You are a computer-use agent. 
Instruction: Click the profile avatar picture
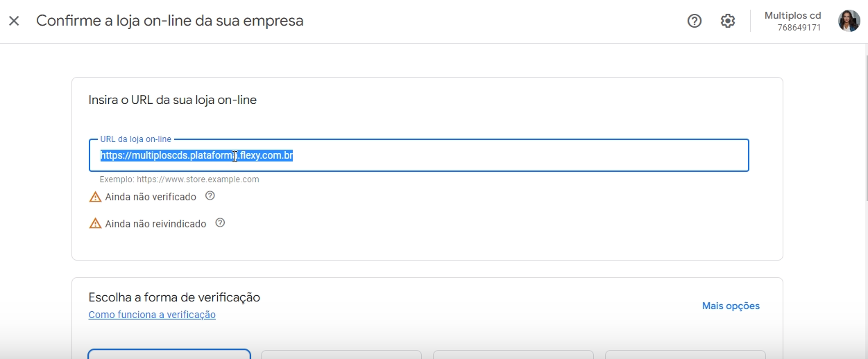pyautogui.click(x=849, y=21)
